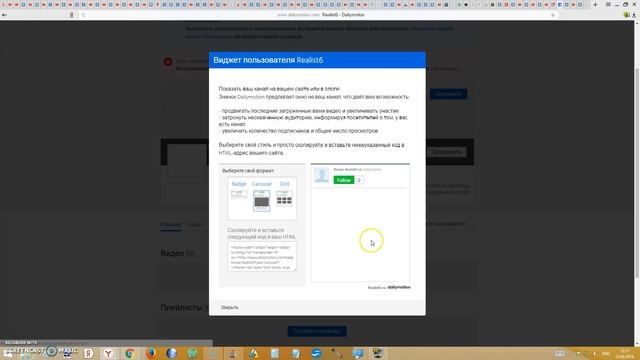Click the Badge format label

pos(239,184)
